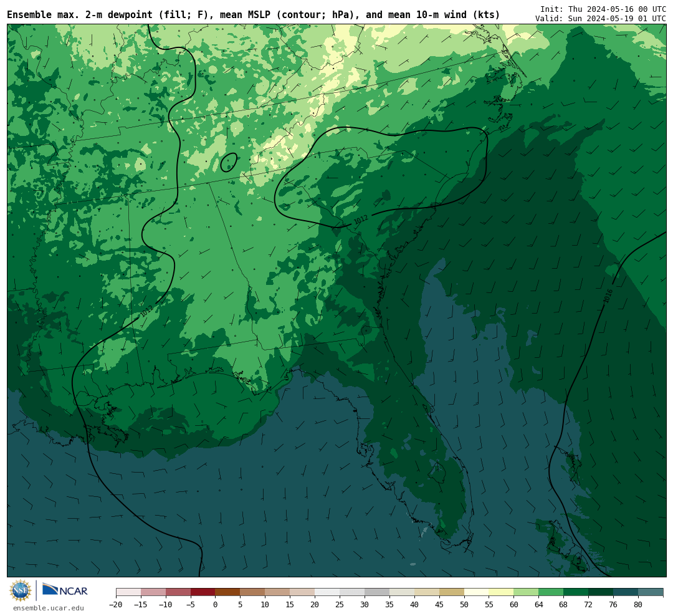
Task: Click the colorbar tick label 50
Action: (x=464, y=604)
